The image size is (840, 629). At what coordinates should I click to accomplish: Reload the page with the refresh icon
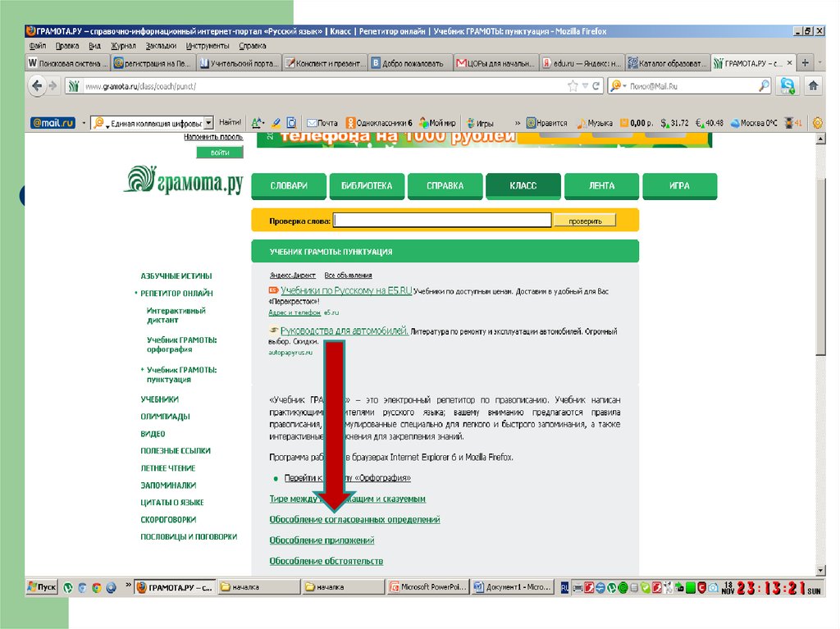[596, 86]
